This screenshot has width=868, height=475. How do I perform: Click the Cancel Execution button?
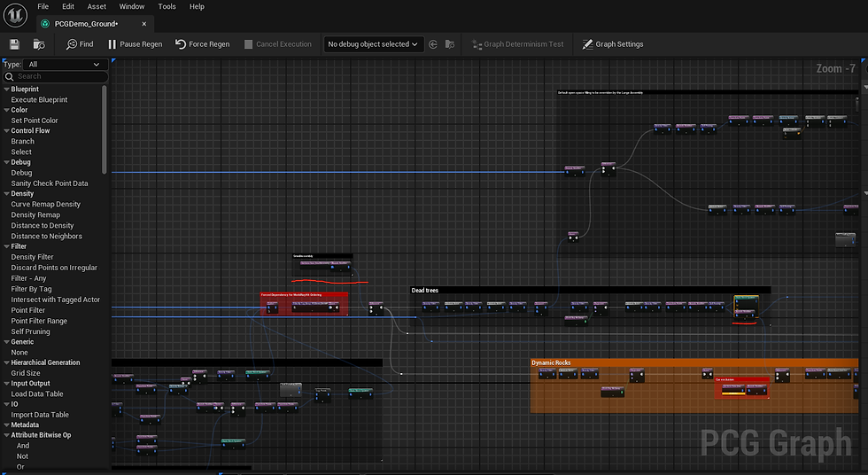(x=278, y=44)
